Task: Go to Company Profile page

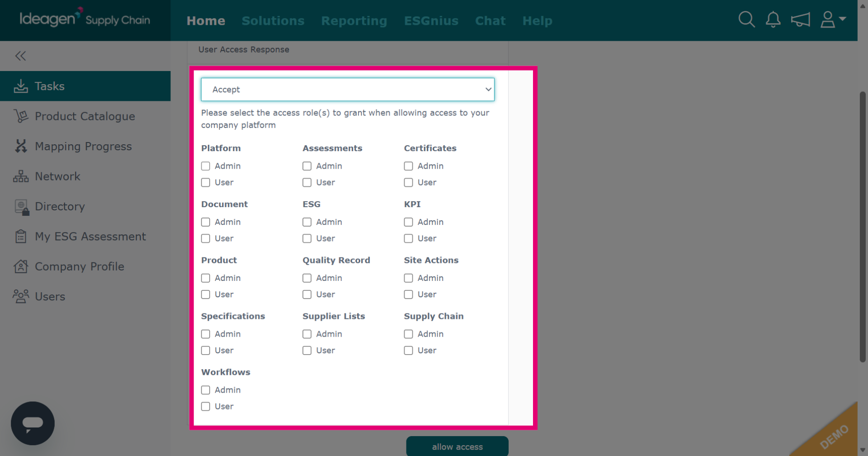Action: click(x=85, y=266)
